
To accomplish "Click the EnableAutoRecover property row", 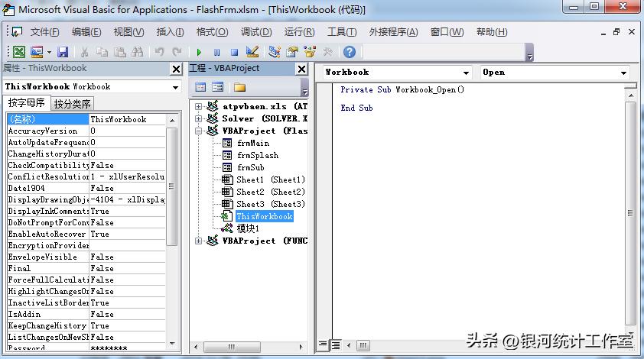I will (x=86, y=234).
